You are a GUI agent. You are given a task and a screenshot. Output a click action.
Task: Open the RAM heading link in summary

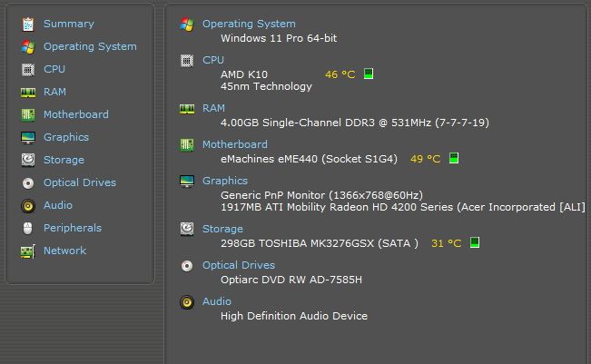213,108
